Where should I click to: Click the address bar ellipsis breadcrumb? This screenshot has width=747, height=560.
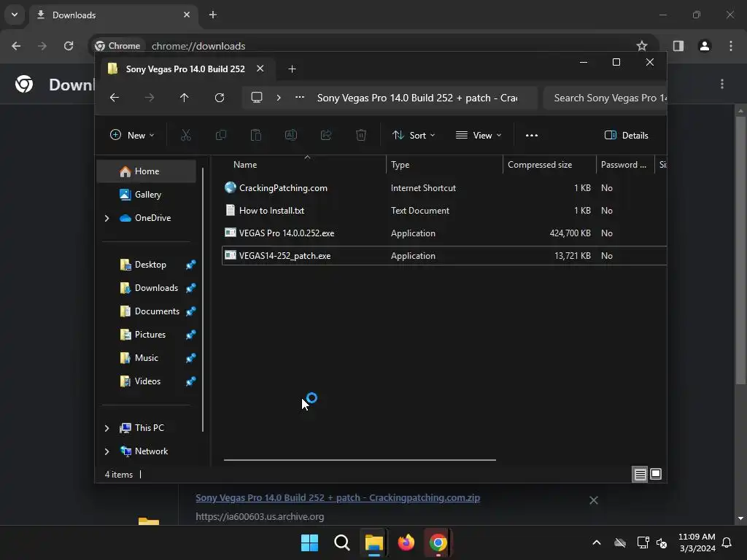point(300,97)
